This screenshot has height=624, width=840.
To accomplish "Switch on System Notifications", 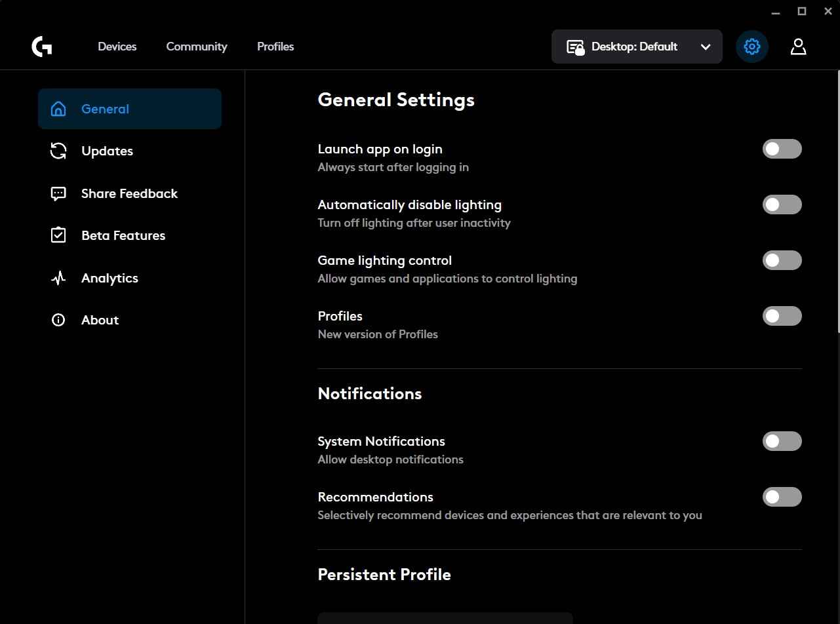I will pos(782,441).
